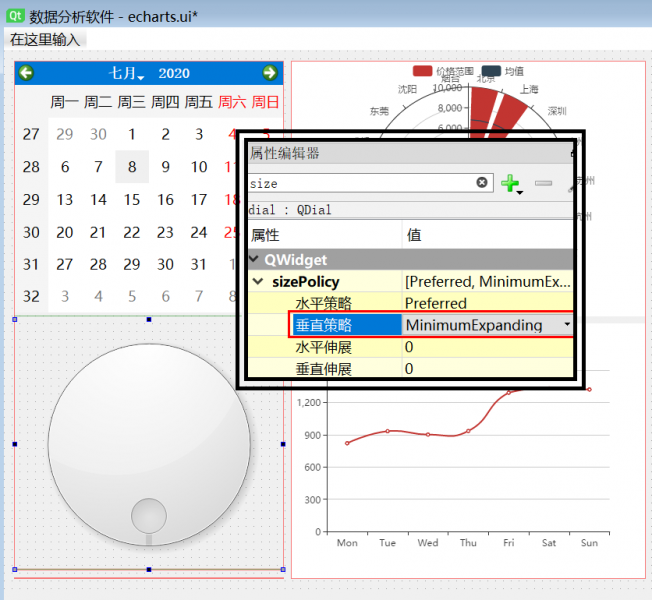Click the green plus add-property icon

(x=510, y=183)
